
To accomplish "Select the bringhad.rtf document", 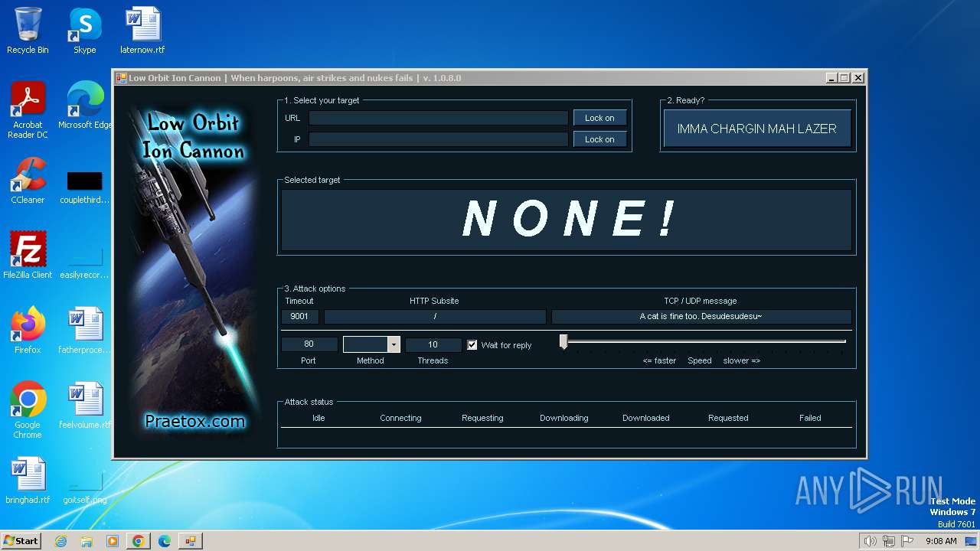I will [28, 481].
